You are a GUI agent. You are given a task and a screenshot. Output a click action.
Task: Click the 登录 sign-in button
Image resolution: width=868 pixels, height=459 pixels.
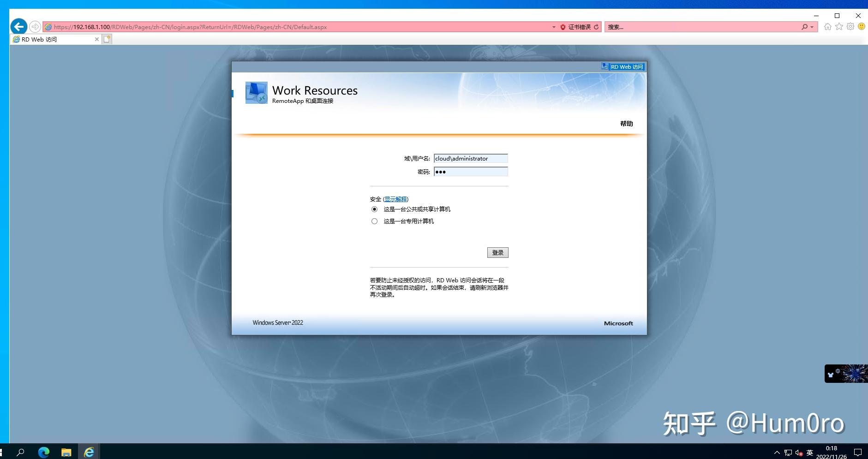[x=497, y=252]
